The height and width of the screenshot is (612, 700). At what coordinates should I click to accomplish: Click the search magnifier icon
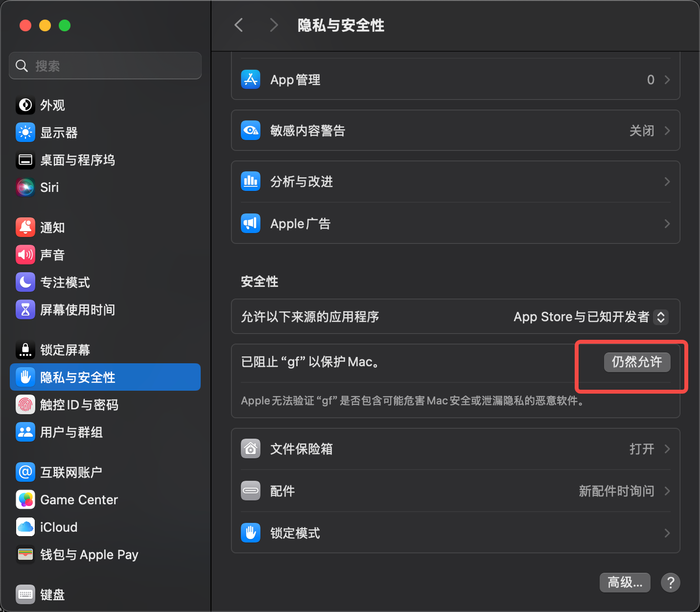click(x=22, y=66)
